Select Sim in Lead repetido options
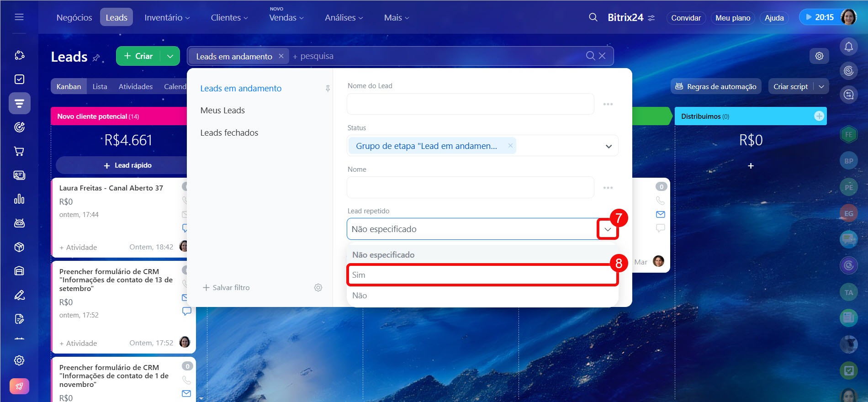The height and width of the screenshot is (402, 868). (482, 275)
